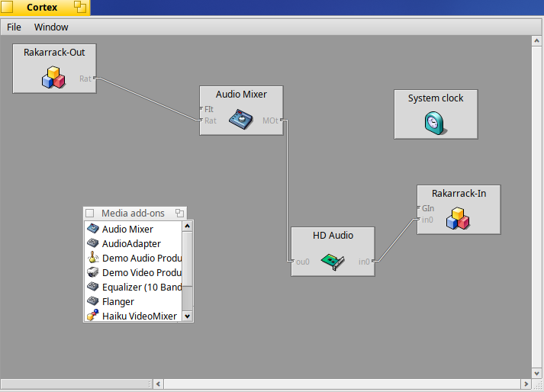Select the Audio Mixer node icon
This screenshot has height=392, width=544.
241,118
